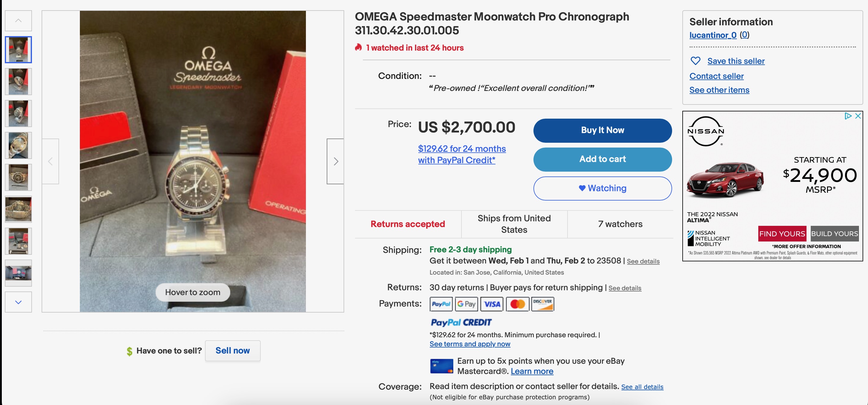This screenshot has height=405, width=868.
Task: Toggle the Watching button off
Action: [x=602, y=188]
